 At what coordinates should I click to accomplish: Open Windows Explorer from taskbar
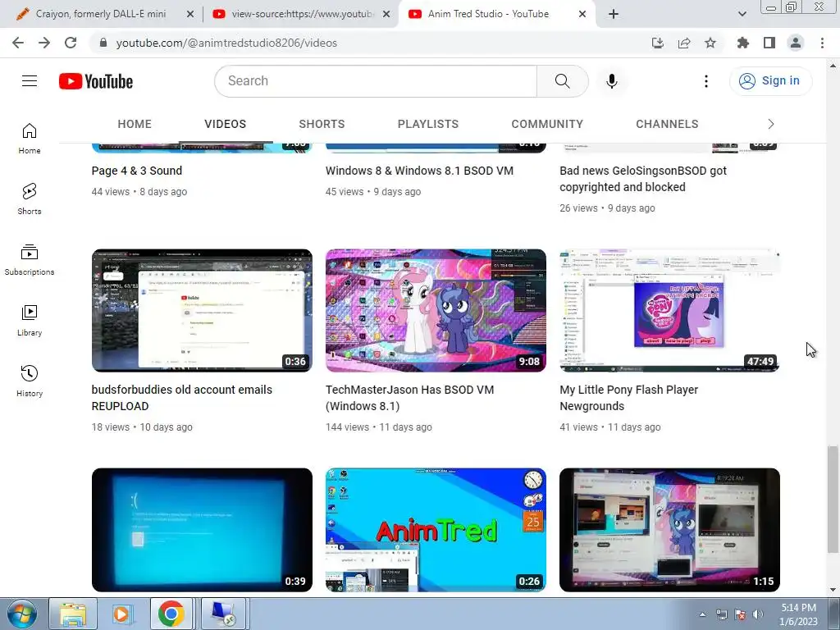coord(73,614)
